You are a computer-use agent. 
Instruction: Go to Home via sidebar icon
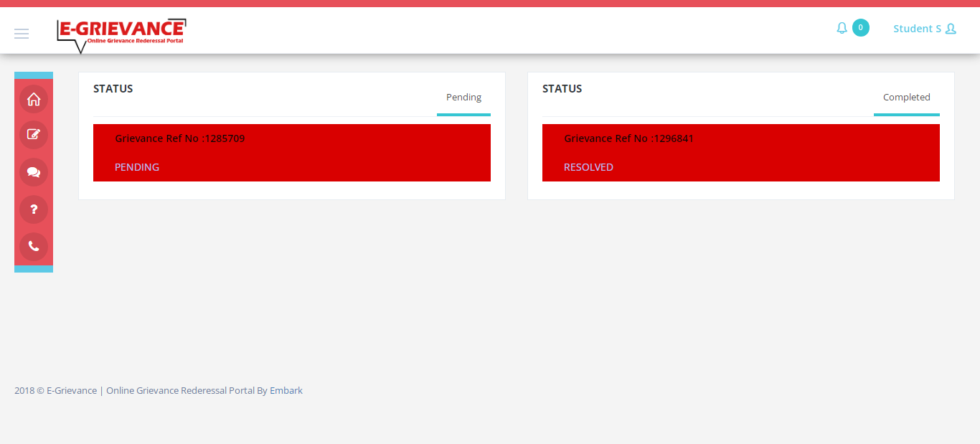point(34,100)
